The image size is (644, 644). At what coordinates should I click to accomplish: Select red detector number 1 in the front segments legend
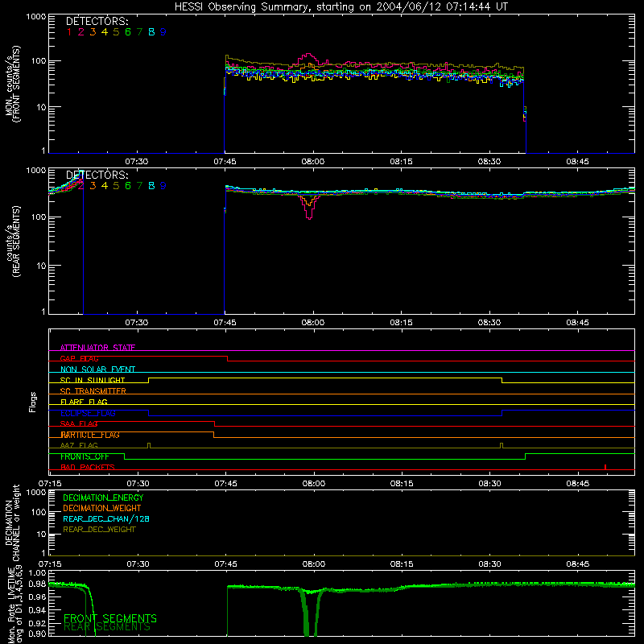[x=69, y=32]
